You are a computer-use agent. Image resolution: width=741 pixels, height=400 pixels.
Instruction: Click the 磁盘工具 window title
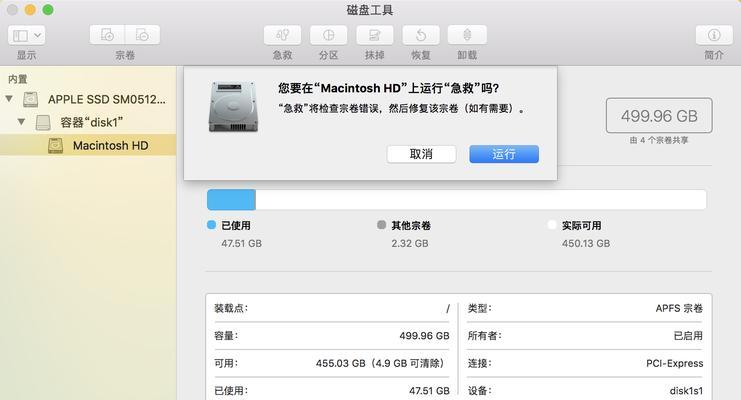point(370,10)
